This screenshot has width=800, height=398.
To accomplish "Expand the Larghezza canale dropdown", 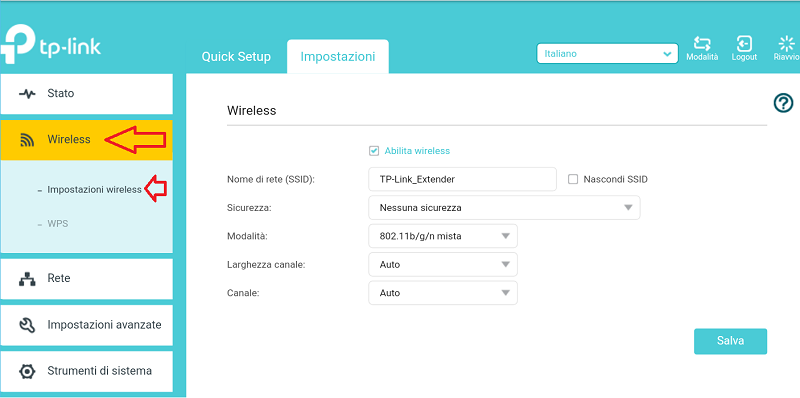I will (443, 265).
